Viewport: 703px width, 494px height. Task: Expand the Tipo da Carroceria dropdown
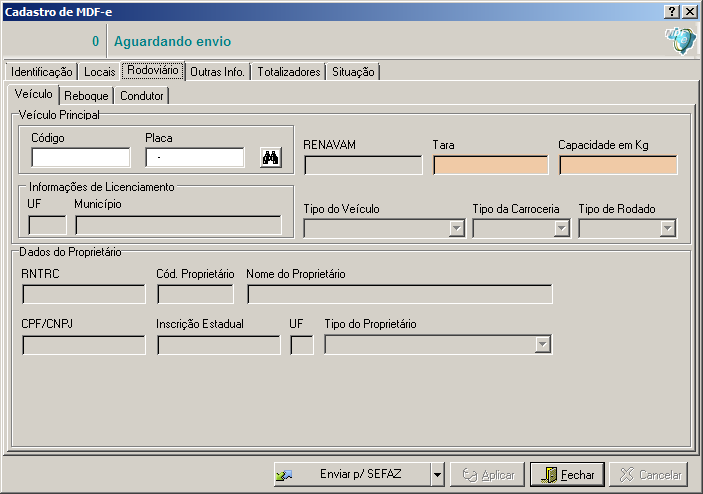click(561, 229)
